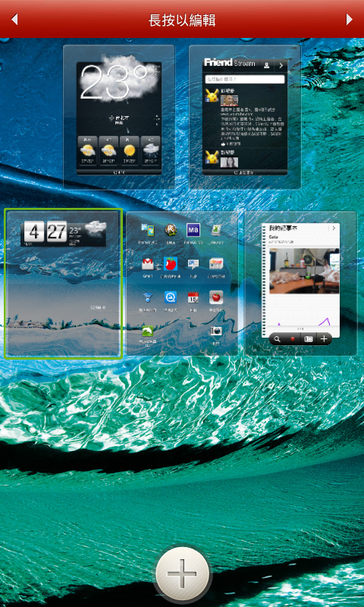Select the notes widget home panel
Screen dimensions: 364x607
point(300,284)
